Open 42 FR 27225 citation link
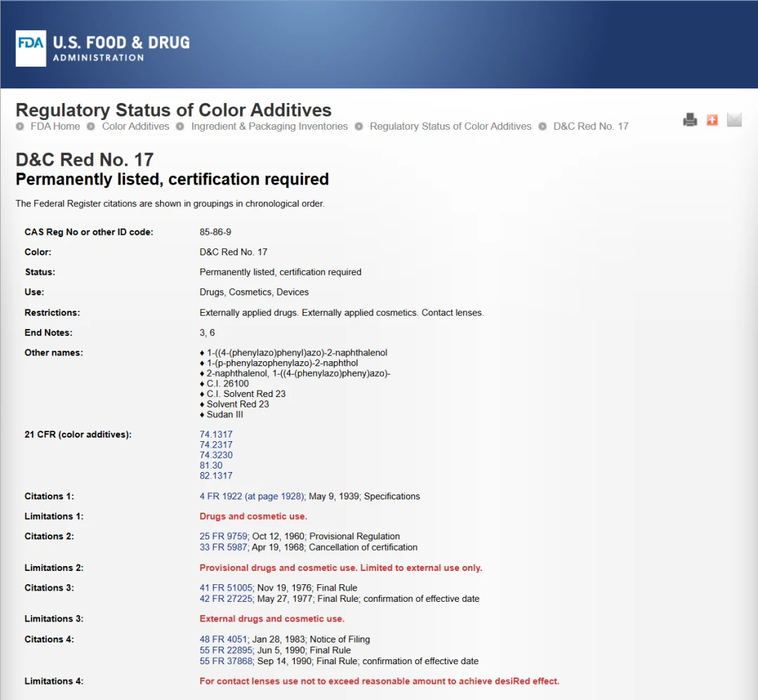The height and width of the screenshot is (700, 758). (226, 598)
